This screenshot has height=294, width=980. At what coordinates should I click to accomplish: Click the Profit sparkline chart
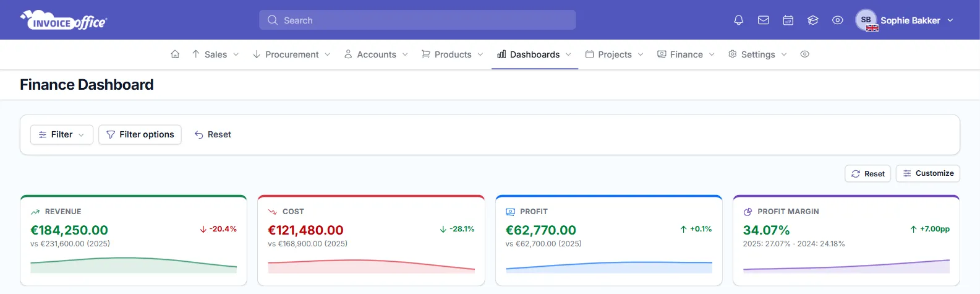[x=609, y=267]
